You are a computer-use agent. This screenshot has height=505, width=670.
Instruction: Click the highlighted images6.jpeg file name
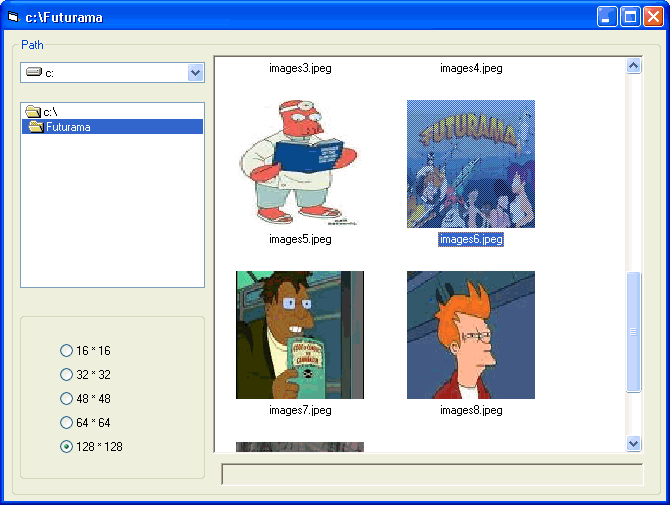point(471,239)
